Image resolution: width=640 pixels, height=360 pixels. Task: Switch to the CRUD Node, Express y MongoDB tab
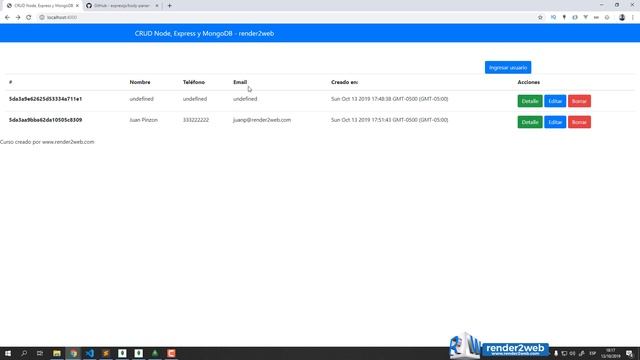42,6
